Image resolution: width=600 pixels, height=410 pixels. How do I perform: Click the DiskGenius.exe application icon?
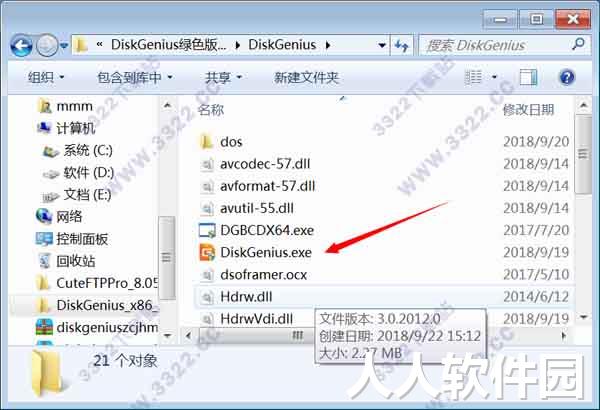(x=207, y=253)
